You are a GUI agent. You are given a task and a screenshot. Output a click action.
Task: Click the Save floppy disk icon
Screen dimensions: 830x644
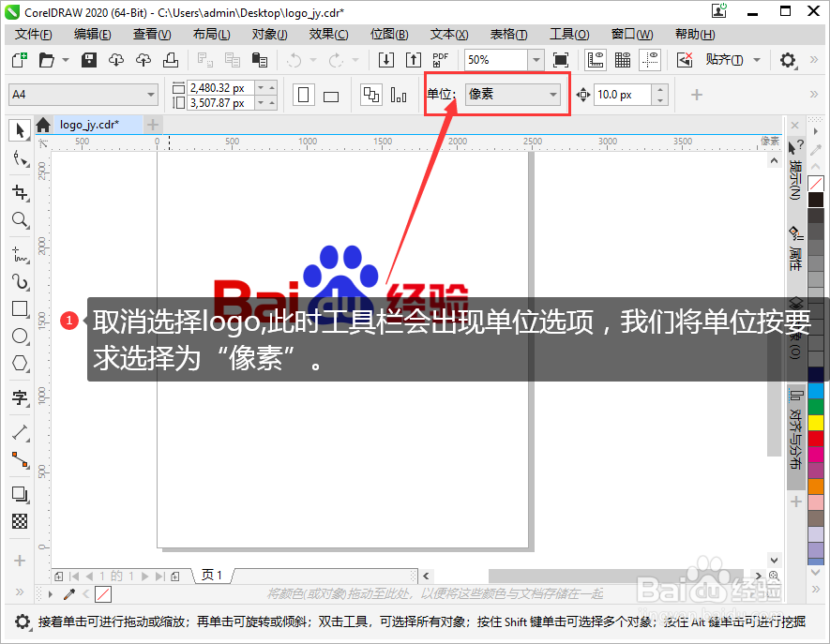[x=88, y=60]
